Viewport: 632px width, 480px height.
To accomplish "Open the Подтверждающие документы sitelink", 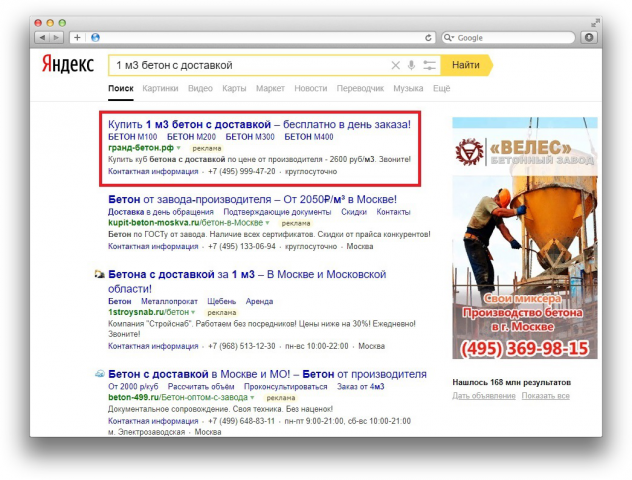I will click(x=277, y=212).
